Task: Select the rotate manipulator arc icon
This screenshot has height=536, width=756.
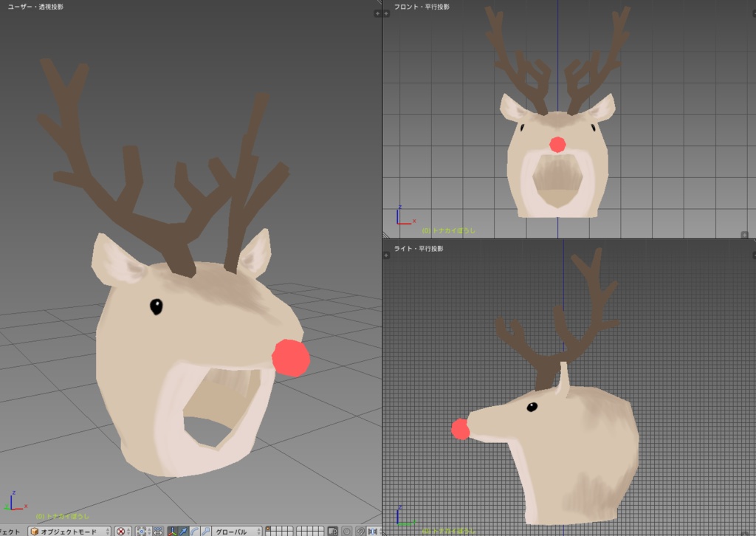Action: coord(195,531)
